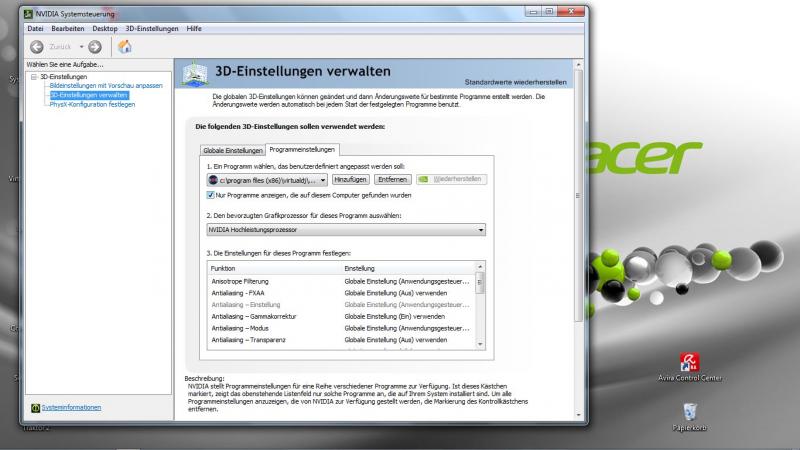
Task: Open Systeminformationen link
Action: pos(71,408)
